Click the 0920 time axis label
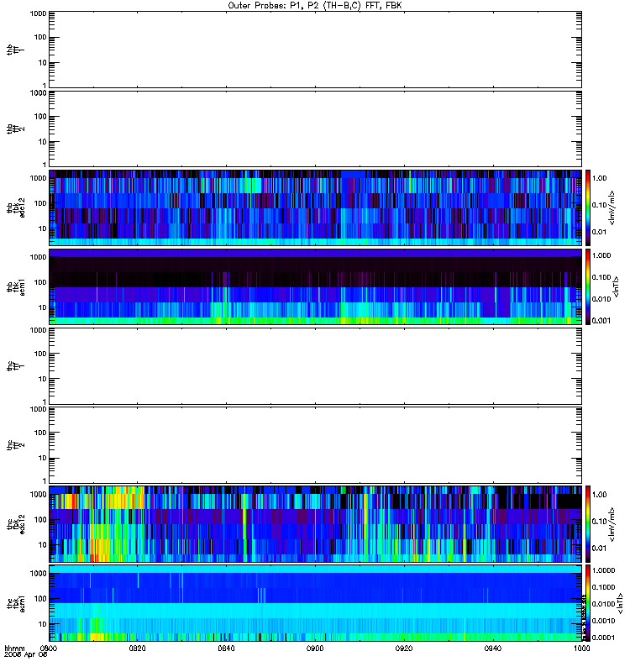Viewport: 630px width, 672px height. pyautogui.click(x=404, y=648)
